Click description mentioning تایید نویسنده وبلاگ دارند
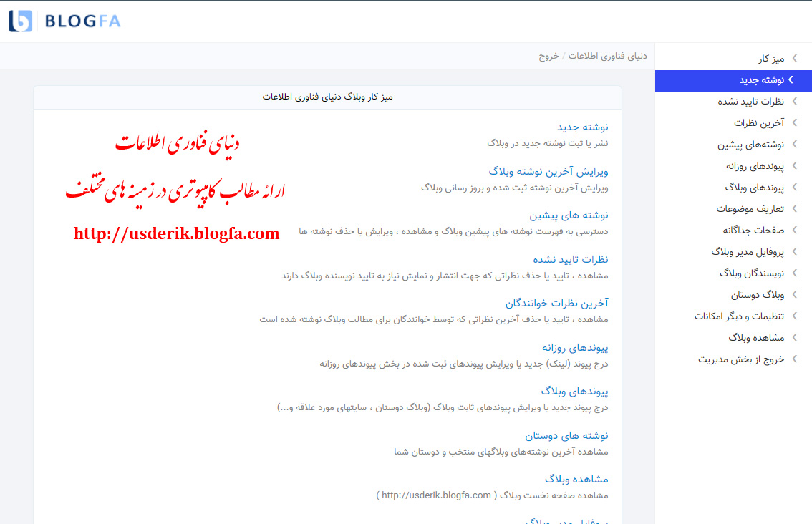This screenshot has width=812, height=524. (445, 276)
